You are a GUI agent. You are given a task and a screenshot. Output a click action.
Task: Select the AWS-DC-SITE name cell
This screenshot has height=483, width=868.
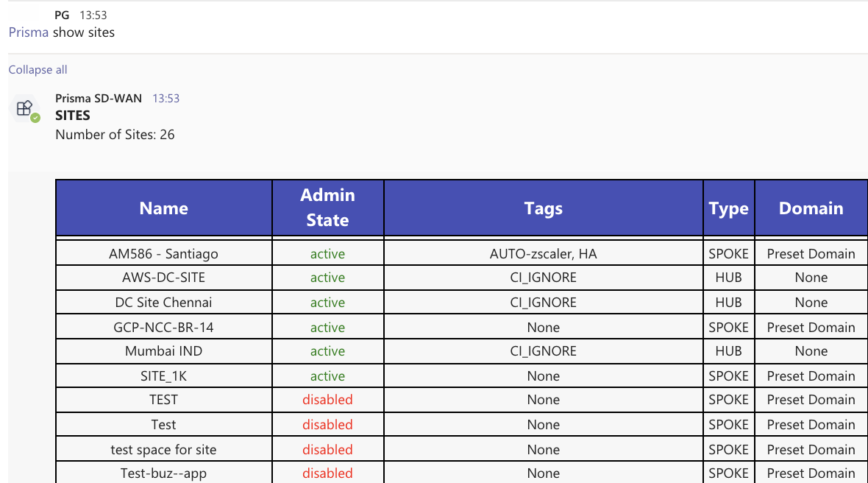pos(163,278)
